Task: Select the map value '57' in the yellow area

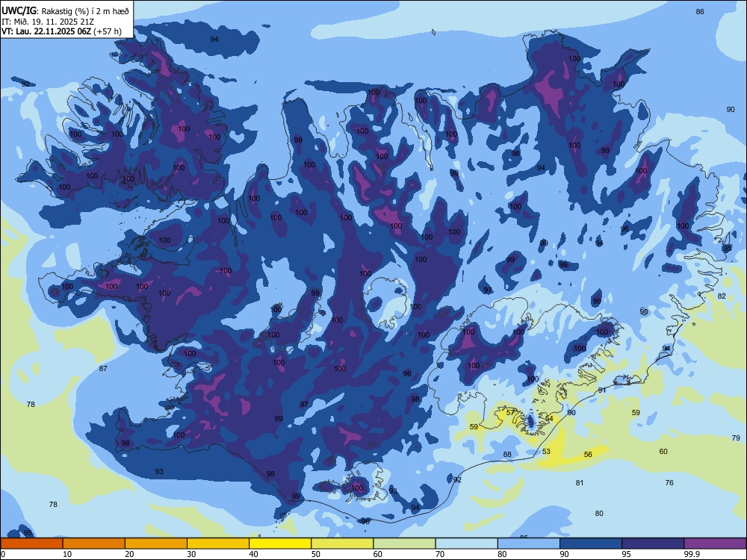Action: [x=510, y=412]
